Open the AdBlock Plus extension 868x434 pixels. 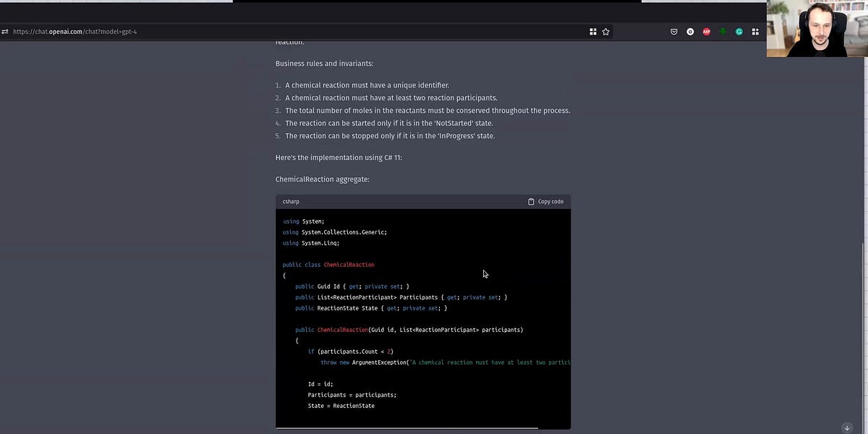pyautogui.click(x=706, y=31)
